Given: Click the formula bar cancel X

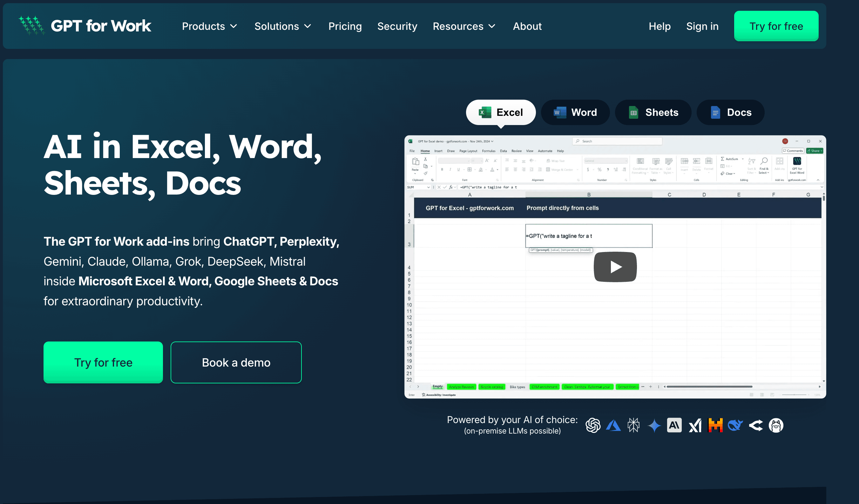Looking at the screenshot, I should [x=439, y=187].
